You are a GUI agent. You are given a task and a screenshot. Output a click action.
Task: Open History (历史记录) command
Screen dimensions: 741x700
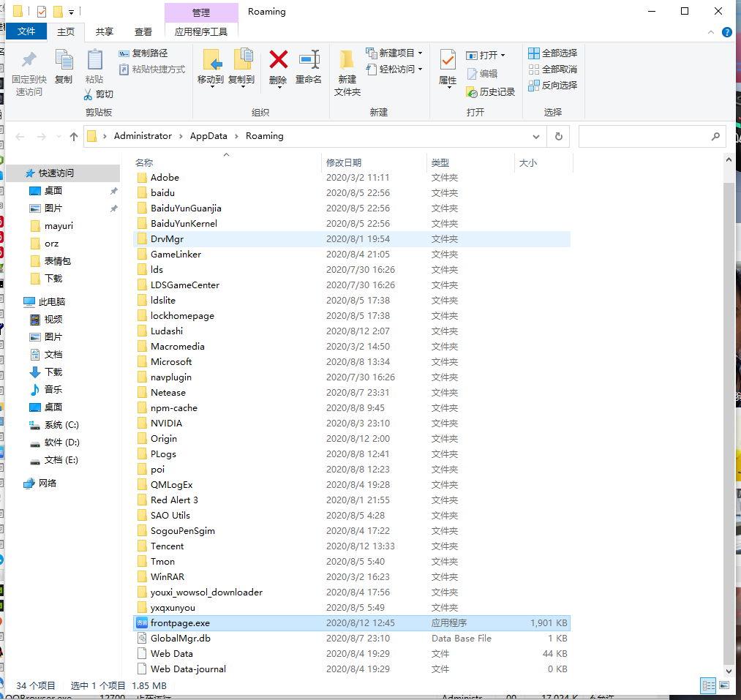(x=491, y=92)
